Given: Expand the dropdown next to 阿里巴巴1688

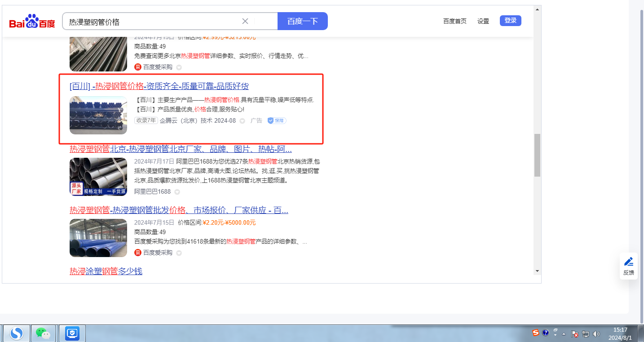Looking at the screenshot, I should click(x=177, y=192).
